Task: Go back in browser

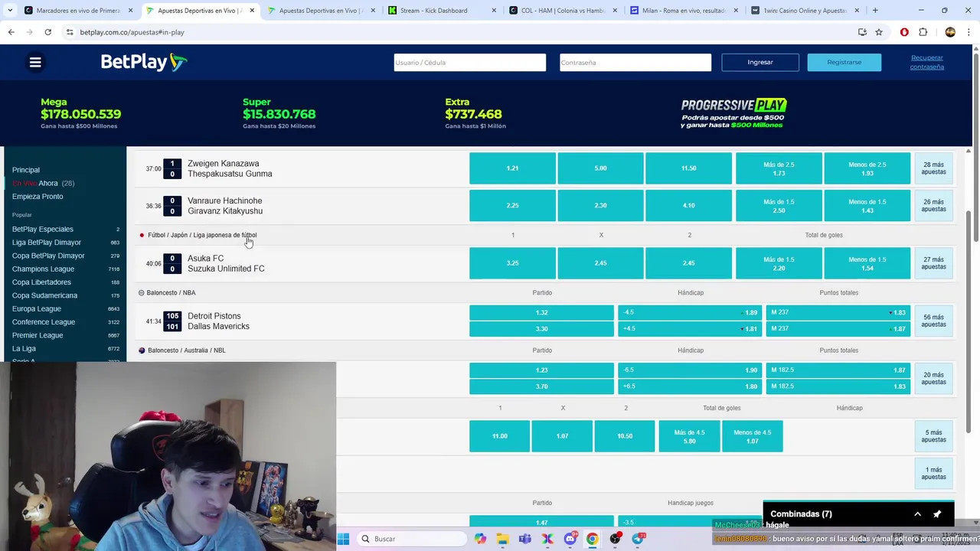Action: 11,32
